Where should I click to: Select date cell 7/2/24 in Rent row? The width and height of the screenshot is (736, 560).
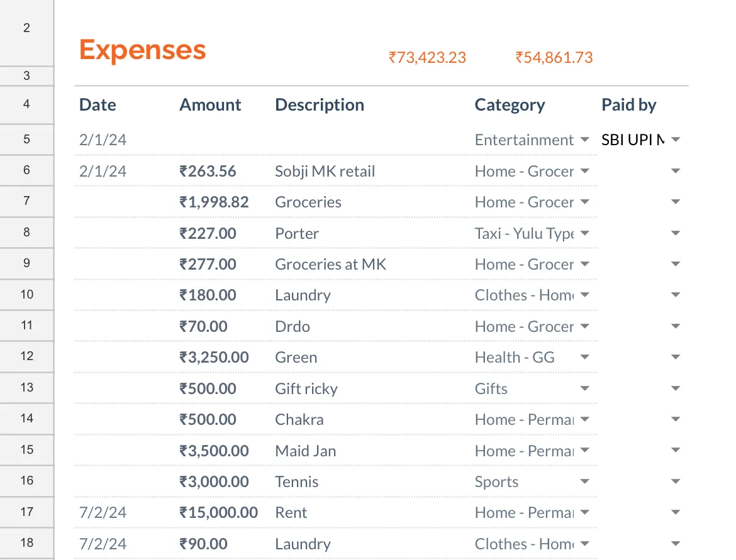click(x=103, y=513)
